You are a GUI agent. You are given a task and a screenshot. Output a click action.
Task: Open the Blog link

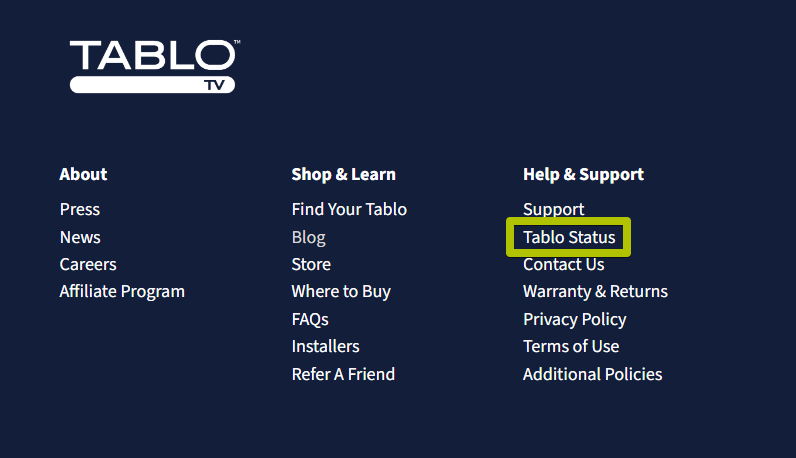(x=308, y=237)
